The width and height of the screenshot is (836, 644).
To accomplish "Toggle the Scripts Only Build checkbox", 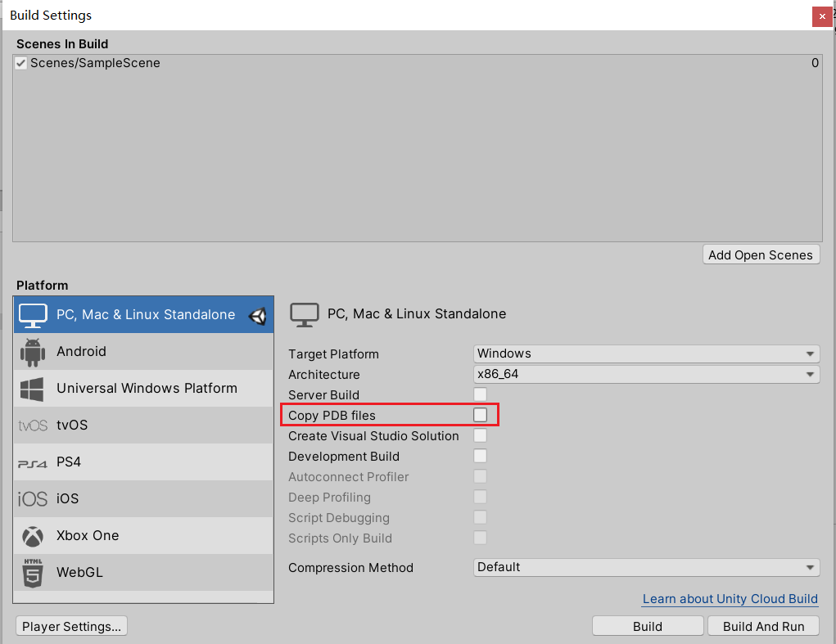I will pos(480,538).
